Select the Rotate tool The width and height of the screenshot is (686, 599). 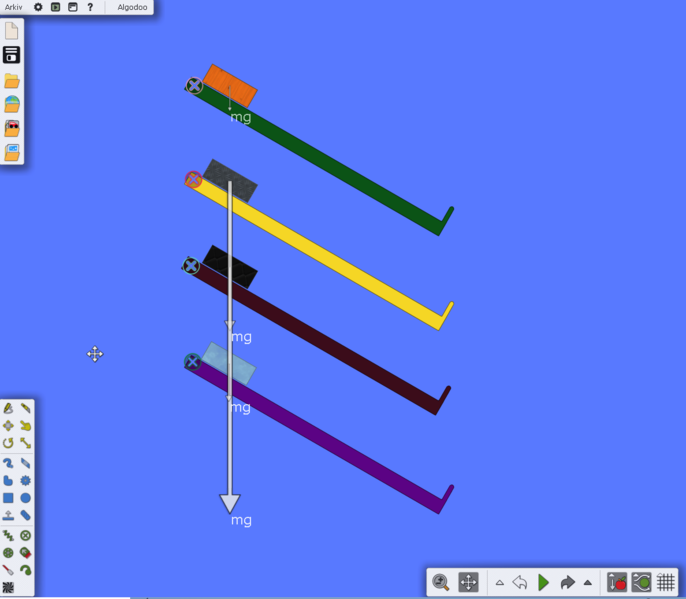click(8, 443)
